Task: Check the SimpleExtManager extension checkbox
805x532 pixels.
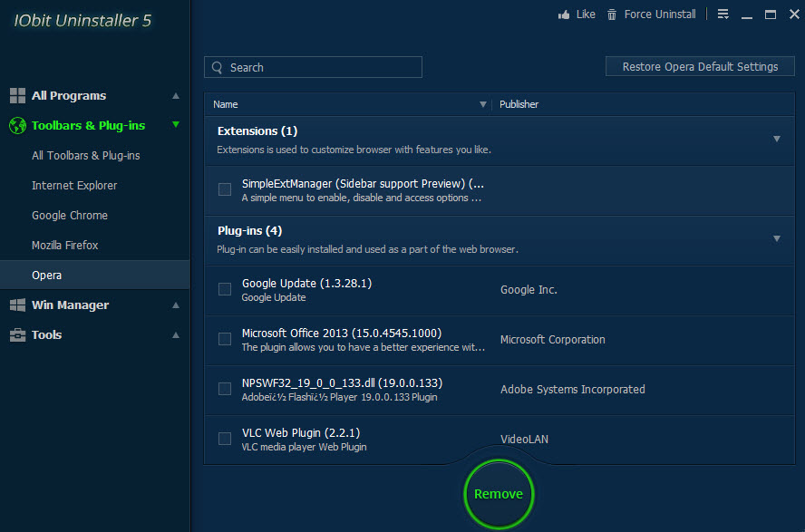Action: [224, 189]
